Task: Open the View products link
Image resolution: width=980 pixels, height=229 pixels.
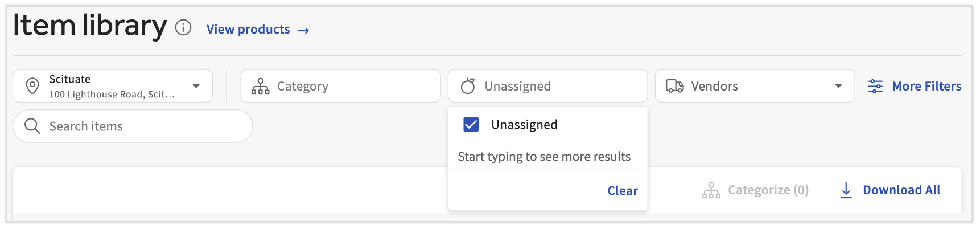Action: pos(257,30)
